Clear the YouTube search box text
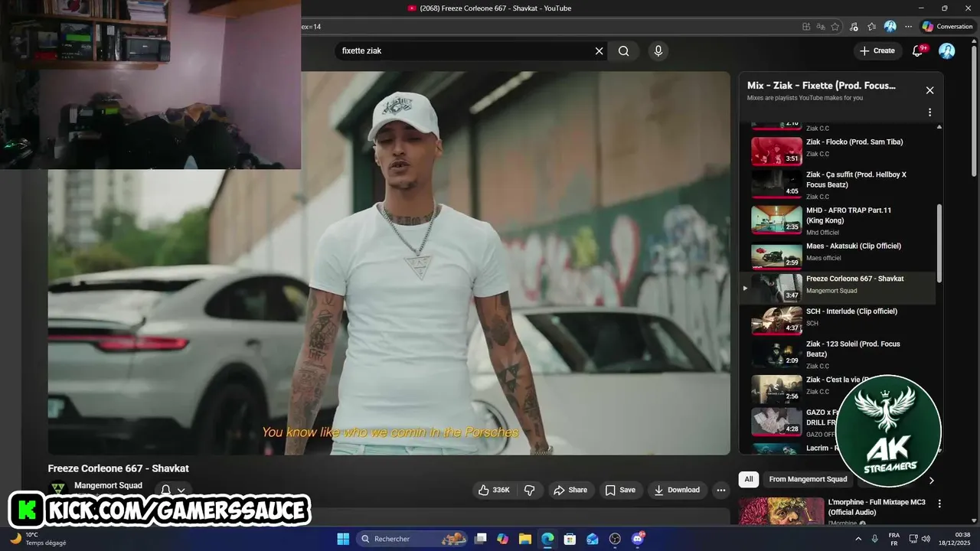Screen dimensions: 980x551 [x=599, y=51]
